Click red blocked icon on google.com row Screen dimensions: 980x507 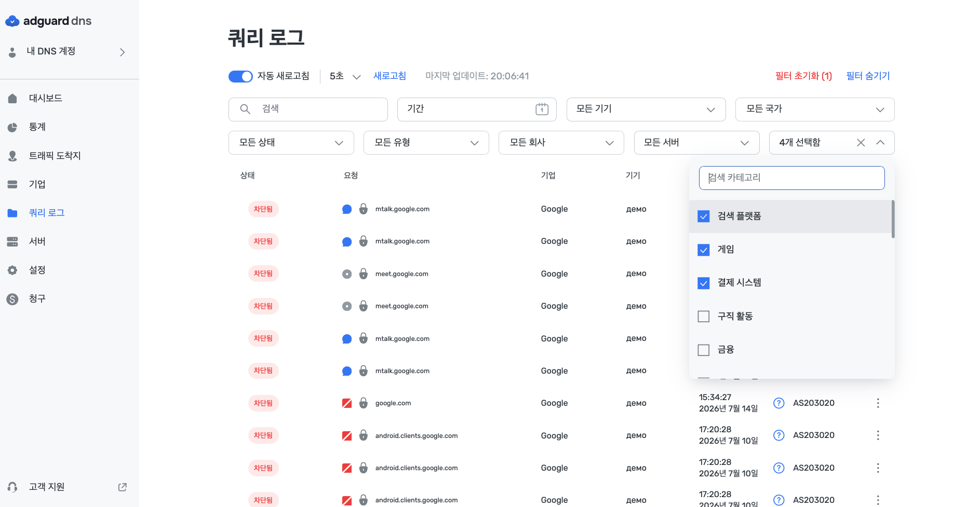[347, 403]
